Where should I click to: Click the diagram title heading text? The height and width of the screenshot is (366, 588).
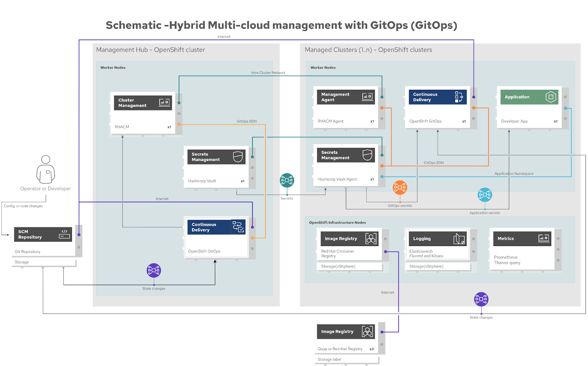tap(281, 25)
